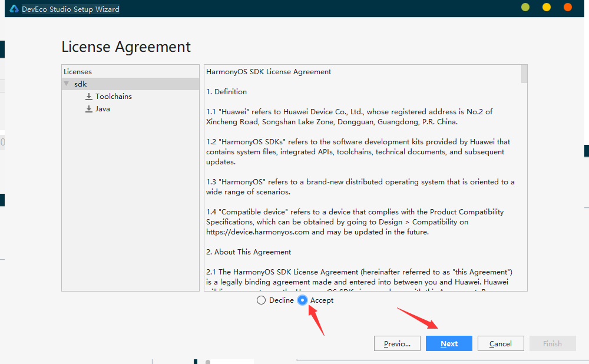Viewport: 589px width, 364px height.
Task: Click the license text scrollbar thumb
Action: [524, 74]
